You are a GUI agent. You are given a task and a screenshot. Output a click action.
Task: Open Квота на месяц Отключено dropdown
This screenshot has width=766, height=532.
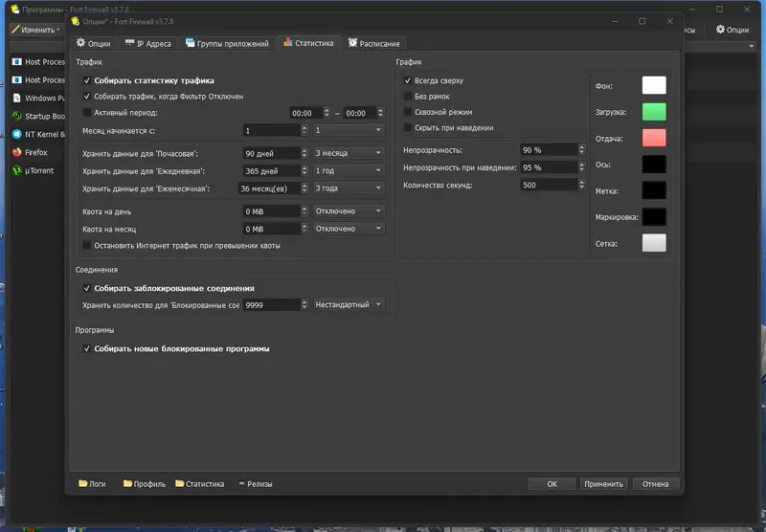349,229
